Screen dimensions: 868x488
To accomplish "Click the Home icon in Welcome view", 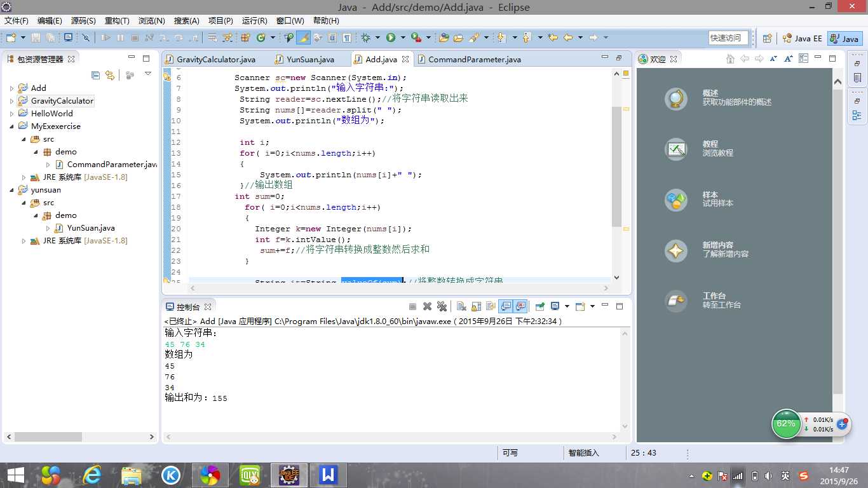I will pyautogui.click(x=730, y=58).
